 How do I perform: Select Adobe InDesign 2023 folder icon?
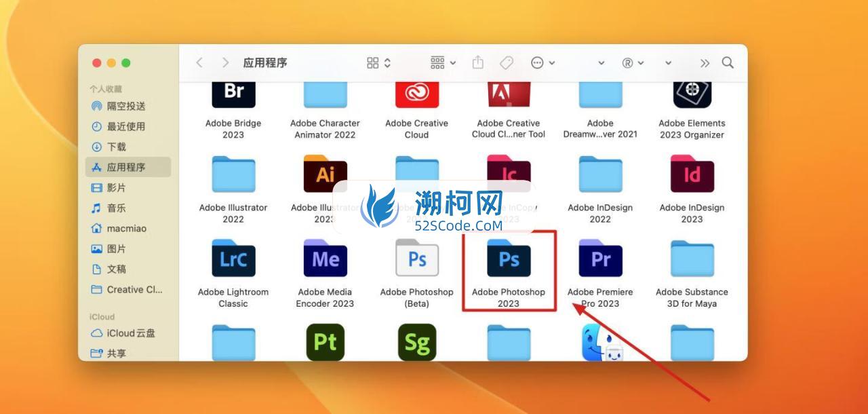tap(692, 174)
